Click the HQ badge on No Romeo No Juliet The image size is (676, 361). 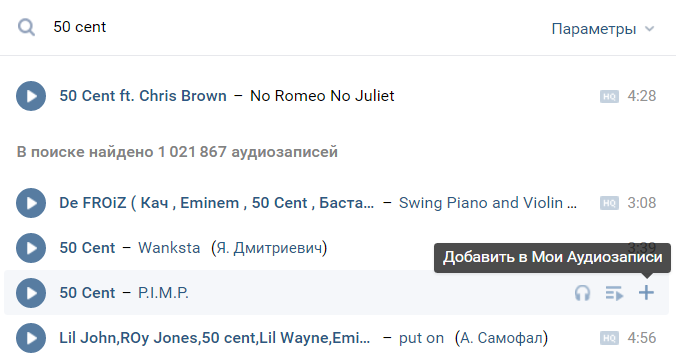609,96
